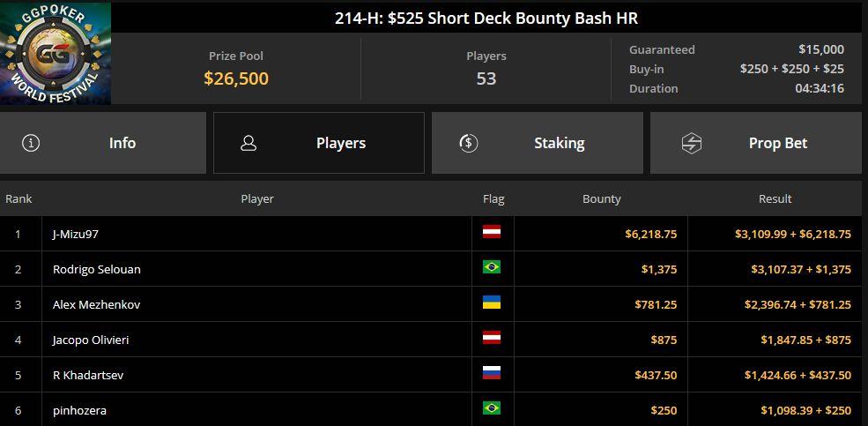Select player J-Mizu97 in the list
Viewport: 868px width, 426px height.
(x=76, y=235)
